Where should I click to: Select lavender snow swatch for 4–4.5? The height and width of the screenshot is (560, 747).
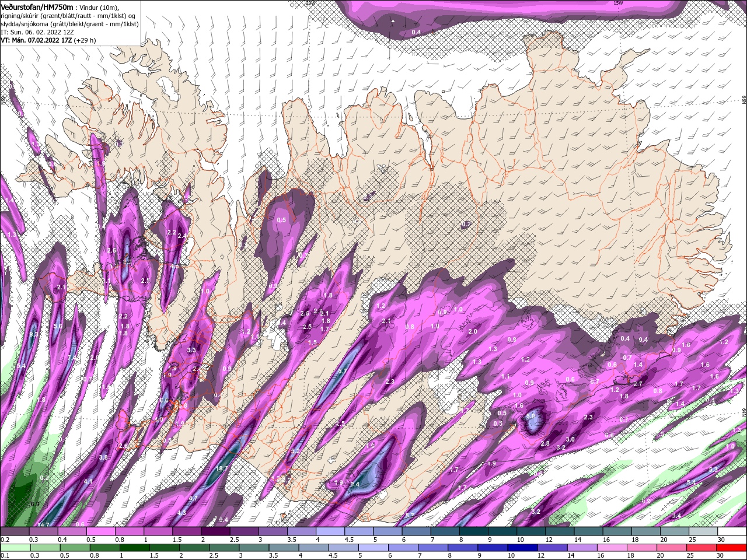[x=329, y=531]
